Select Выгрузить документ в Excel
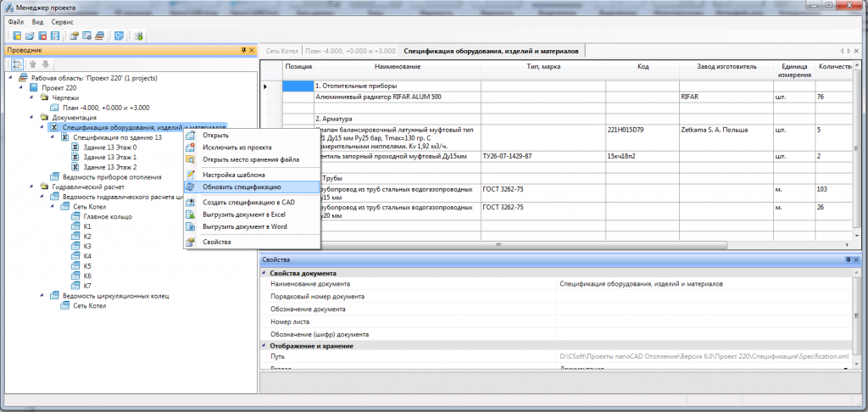868x412 pixels. point(252,214)
